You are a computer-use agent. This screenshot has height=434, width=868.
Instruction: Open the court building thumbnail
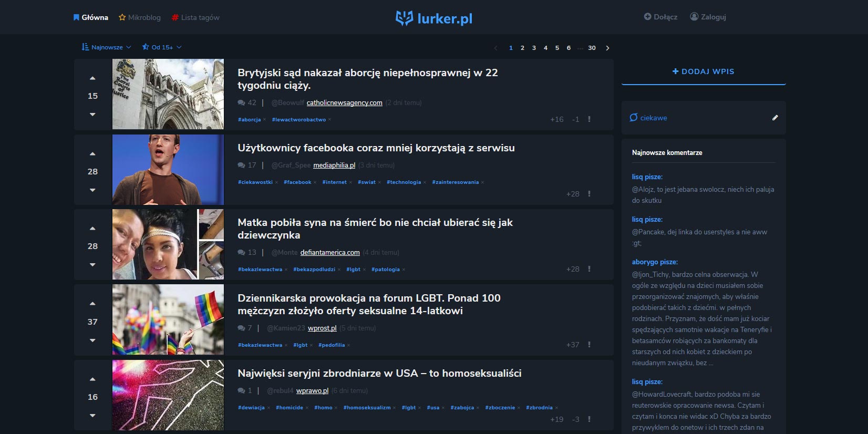point(168,94)
